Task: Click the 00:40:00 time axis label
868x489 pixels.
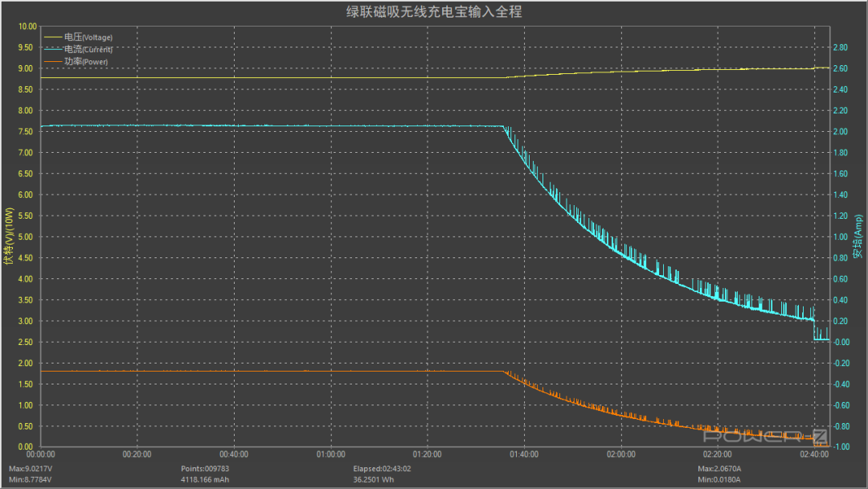Action: click(234, 454)
